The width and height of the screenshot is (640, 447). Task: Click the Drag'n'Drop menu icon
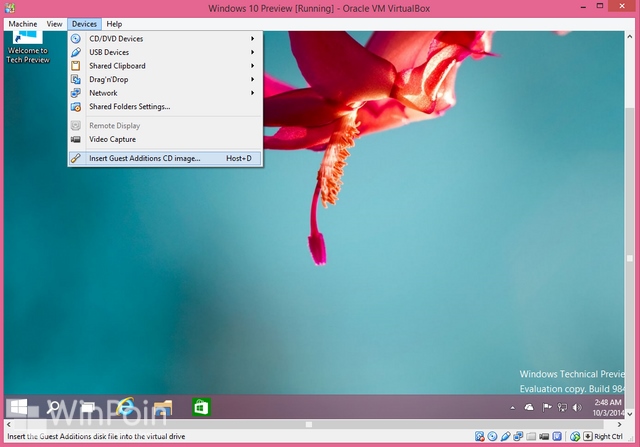(76, 79)
